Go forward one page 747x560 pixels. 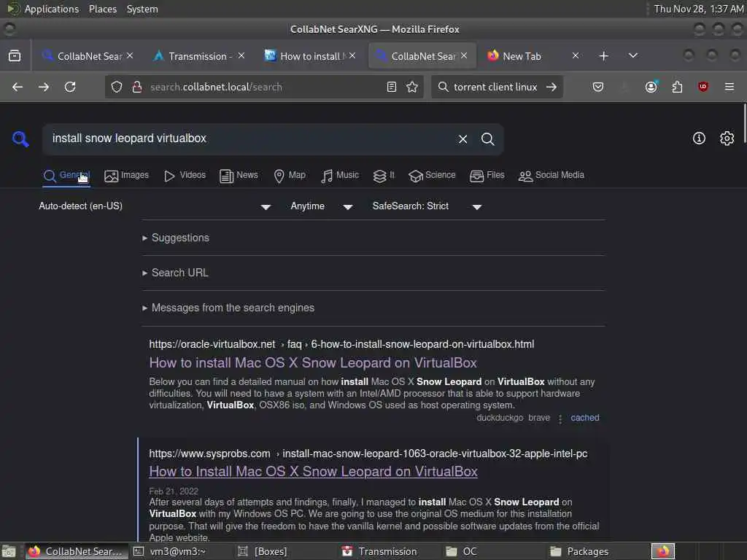tap(43, 87)
